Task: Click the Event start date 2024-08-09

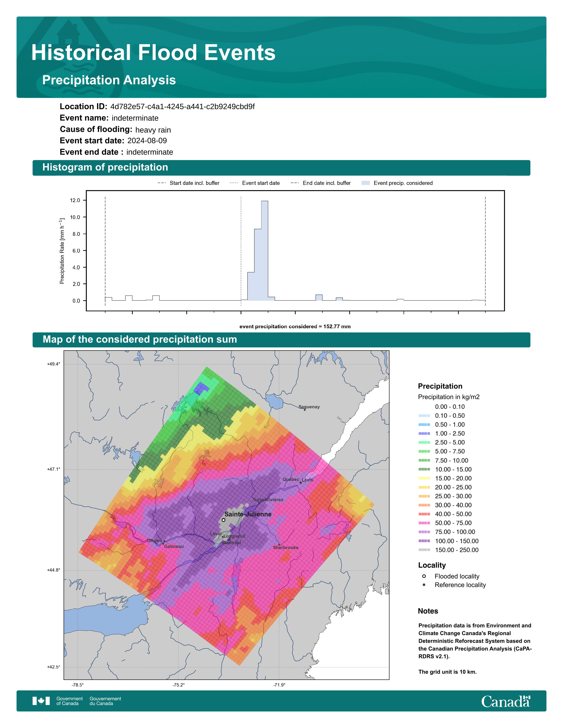Action: 147,141
